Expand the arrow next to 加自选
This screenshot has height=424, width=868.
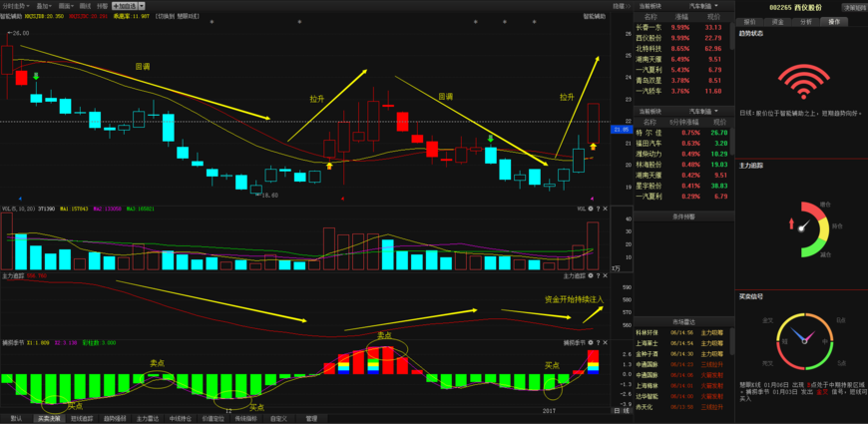(x=142, y=6)
